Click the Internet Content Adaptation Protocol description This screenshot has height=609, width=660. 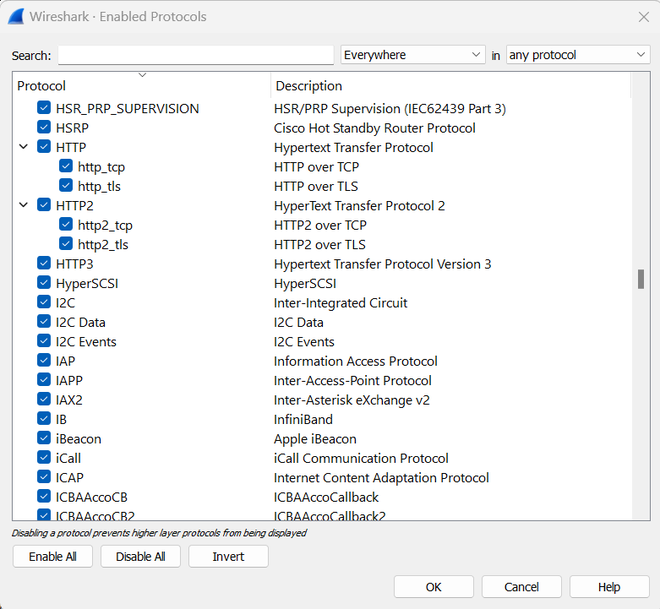(381, 478)
